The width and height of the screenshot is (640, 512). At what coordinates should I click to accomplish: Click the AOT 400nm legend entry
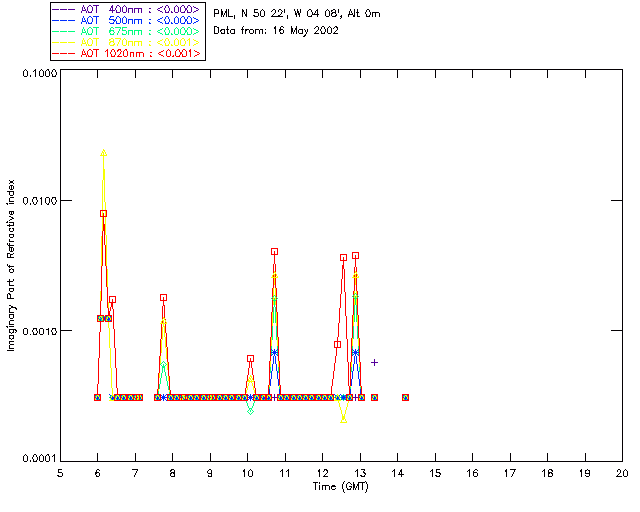click(128, 9)
